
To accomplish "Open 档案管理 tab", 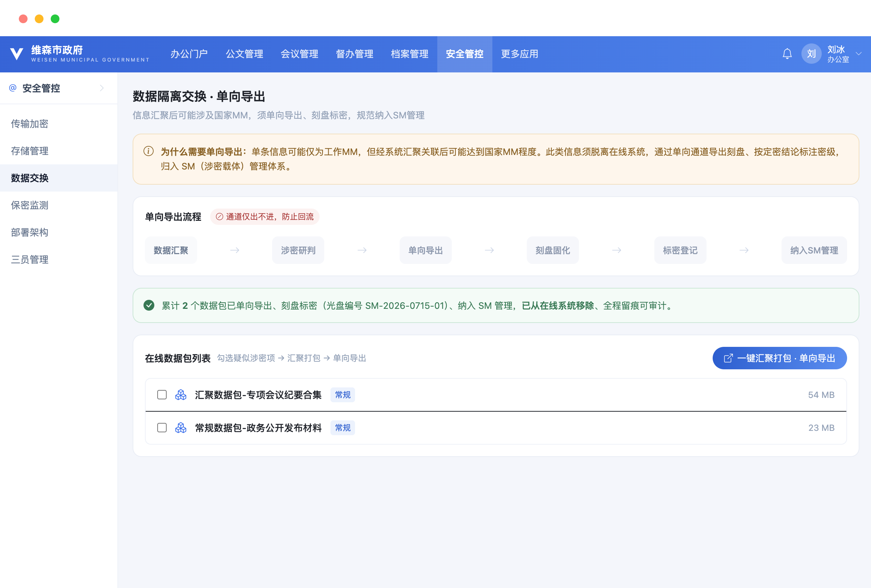I will [410, 54].
